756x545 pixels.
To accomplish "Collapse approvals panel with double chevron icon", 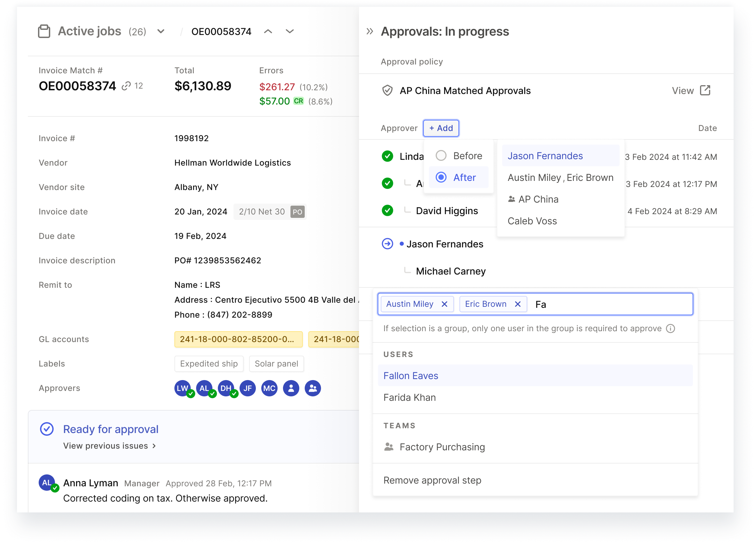I will (370, 32).
